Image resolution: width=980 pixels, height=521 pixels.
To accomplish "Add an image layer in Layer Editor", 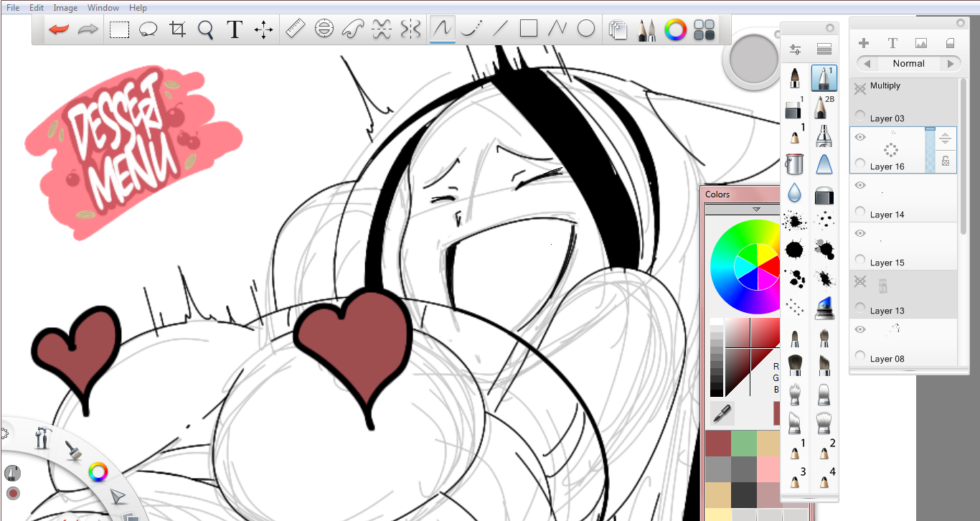I will (921, 43).
